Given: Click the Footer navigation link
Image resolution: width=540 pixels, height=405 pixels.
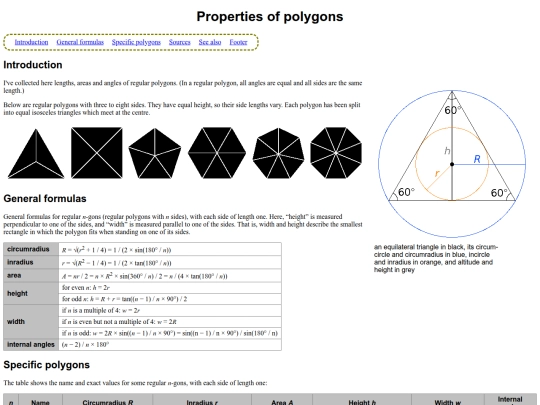Looking at the screenshot, I should coord(238,42).
